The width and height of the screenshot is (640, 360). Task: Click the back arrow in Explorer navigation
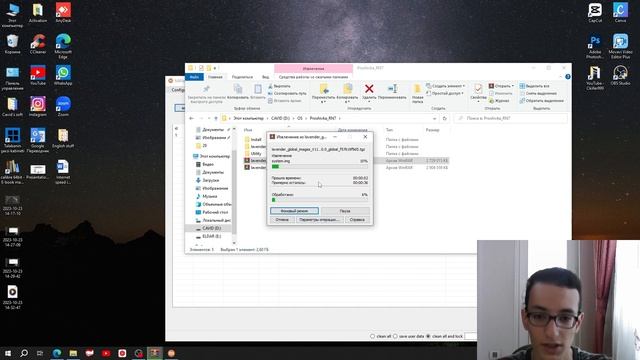pyautogui.click(x=191, y=118)
